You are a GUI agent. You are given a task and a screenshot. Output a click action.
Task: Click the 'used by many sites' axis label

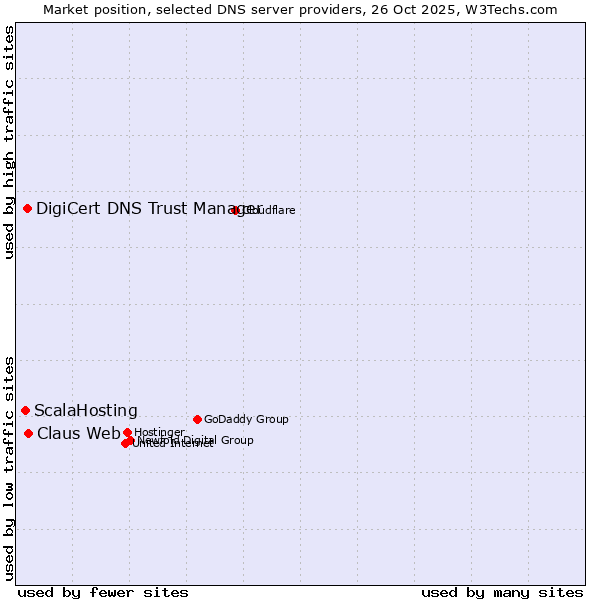click(502, 592)
